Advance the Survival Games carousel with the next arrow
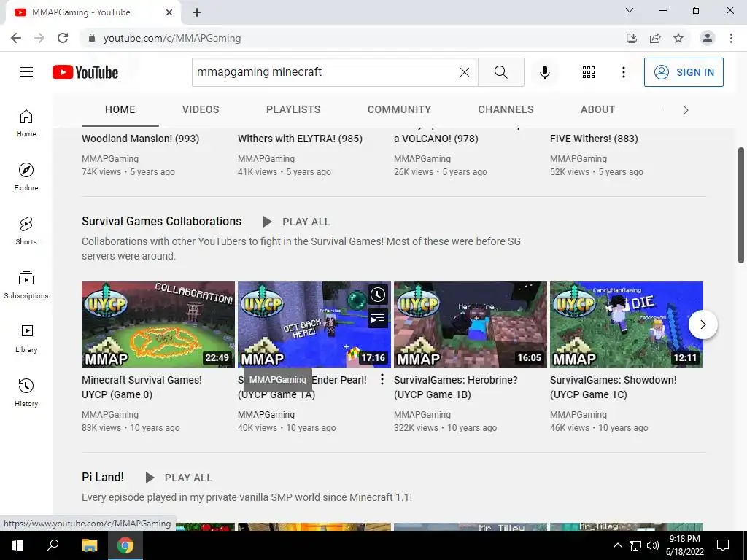 point(703,324)
